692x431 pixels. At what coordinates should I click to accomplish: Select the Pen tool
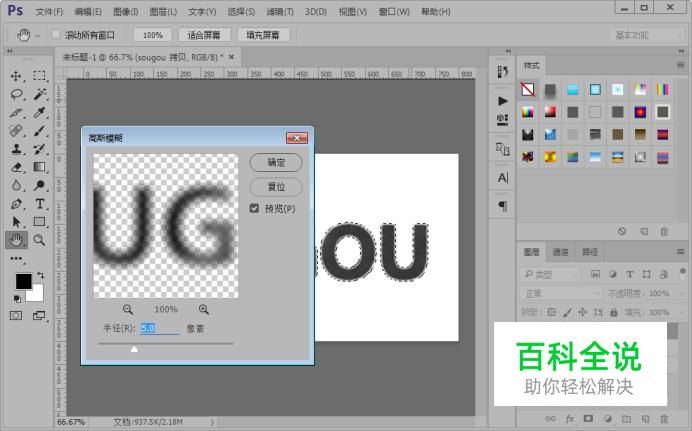[16, 204]
